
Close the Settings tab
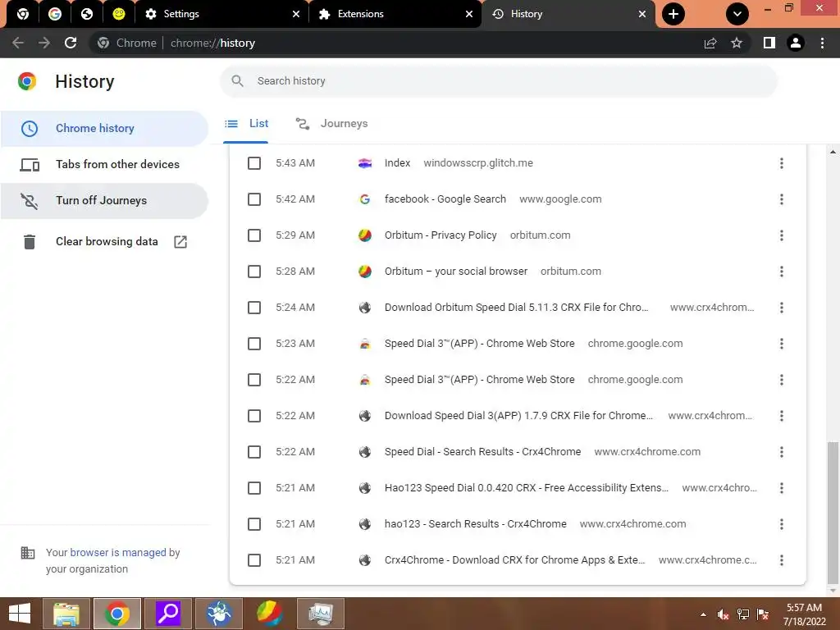click(295, 14)
